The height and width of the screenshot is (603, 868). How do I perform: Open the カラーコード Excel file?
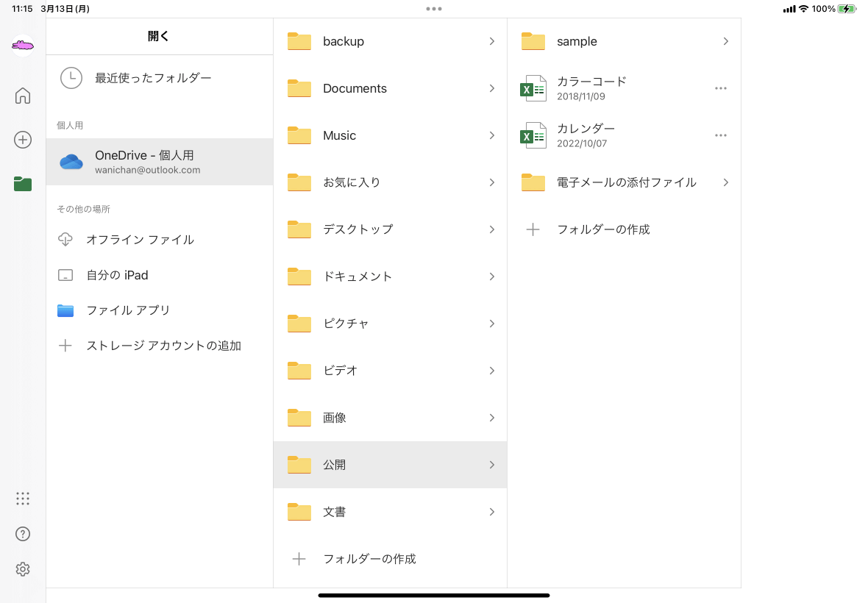coord(591,88)
